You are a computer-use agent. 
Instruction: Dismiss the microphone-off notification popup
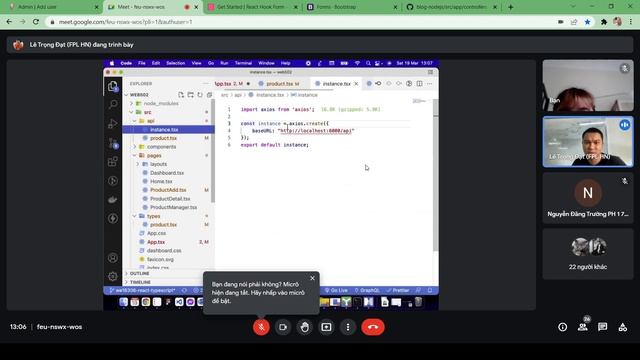pyautogui.click(x=312, y=278)
